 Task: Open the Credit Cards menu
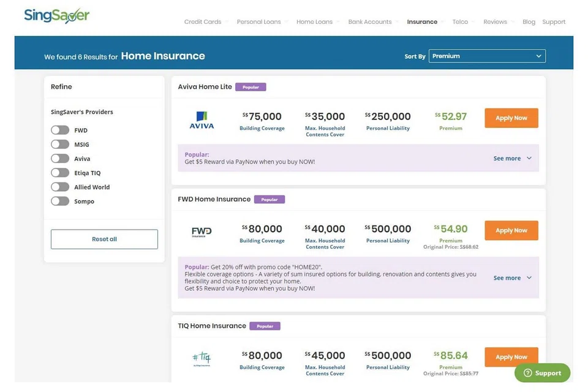tap(203, 22)
